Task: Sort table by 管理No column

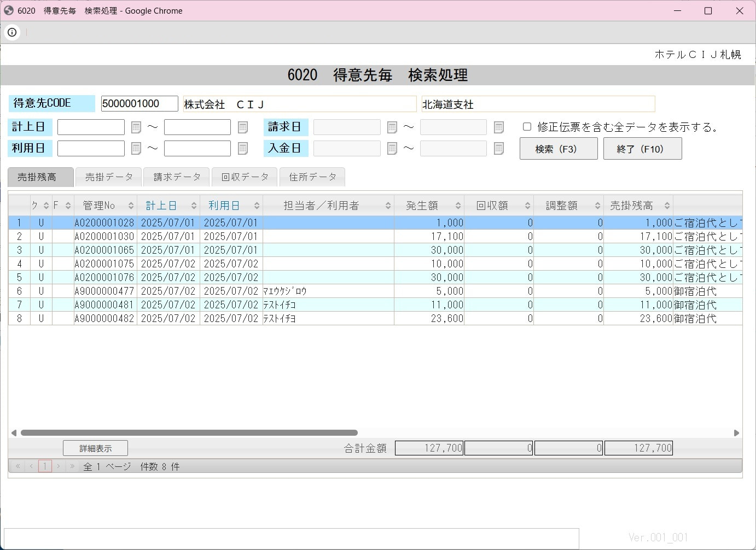Action: [x=105, y=206]
